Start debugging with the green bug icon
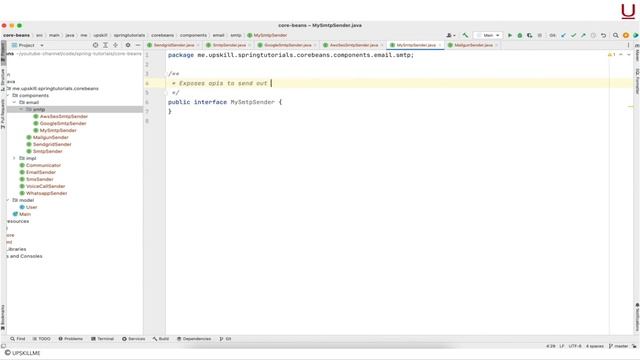This screenshot has height=360, width=640. point(520,36)
